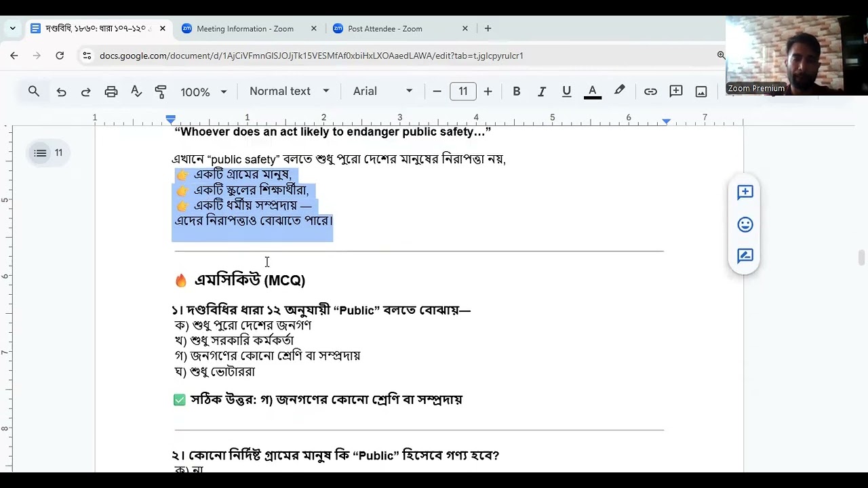The image size is (868, 488).
Task: Click the sentence starting এখানে "public safety"
Action: click(x=338, y=159)
